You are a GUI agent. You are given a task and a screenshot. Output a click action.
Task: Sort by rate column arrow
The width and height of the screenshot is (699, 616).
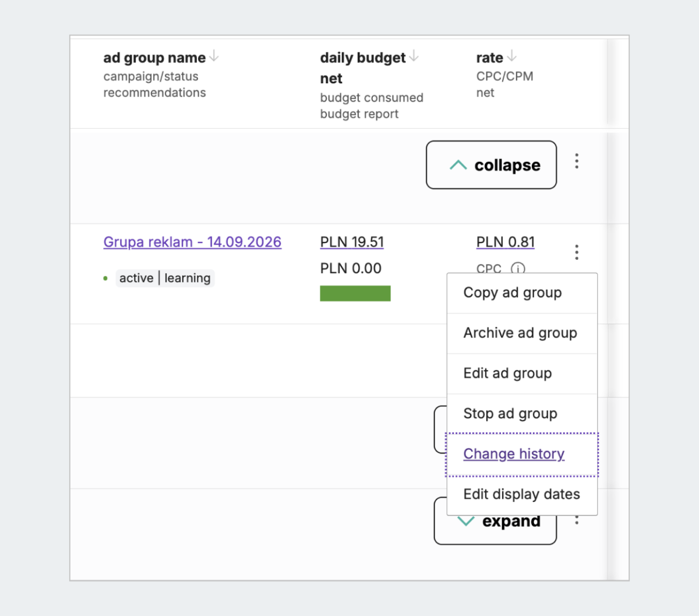click(x=511, y=56)
